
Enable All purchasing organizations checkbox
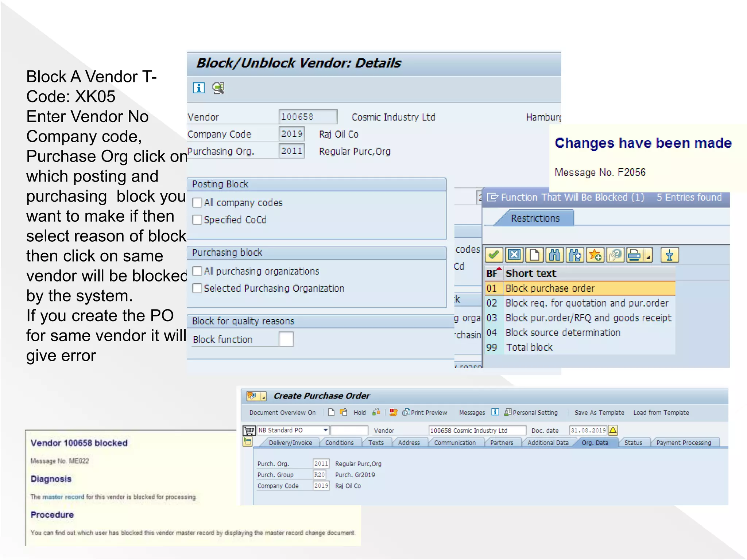(197, 271)
